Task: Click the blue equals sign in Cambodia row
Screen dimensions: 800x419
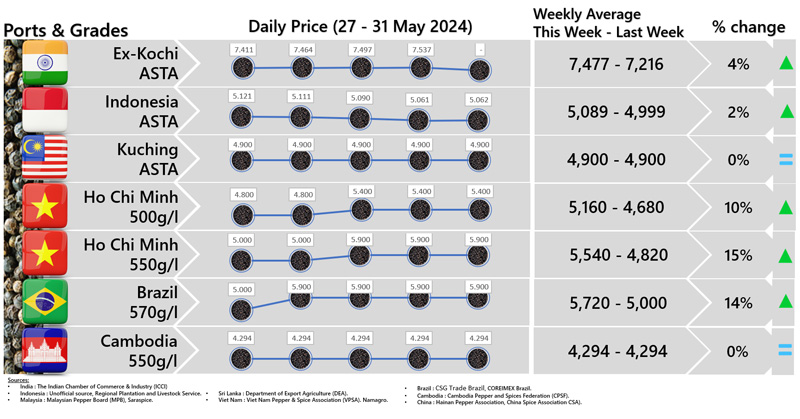Action: click(x=785, y=351)
